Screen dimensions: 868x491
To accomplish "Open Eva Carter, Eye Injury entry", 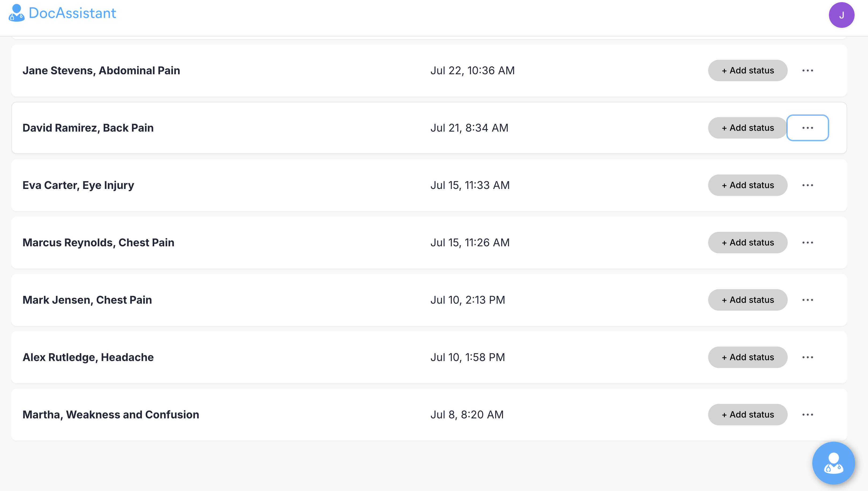I will coord(78,185).
